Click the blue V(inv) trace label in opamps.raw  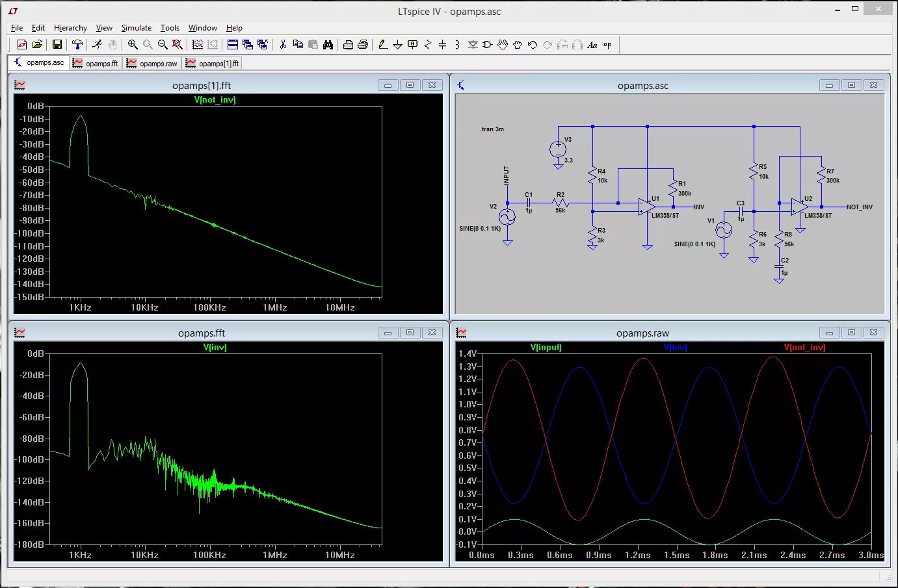675,347
